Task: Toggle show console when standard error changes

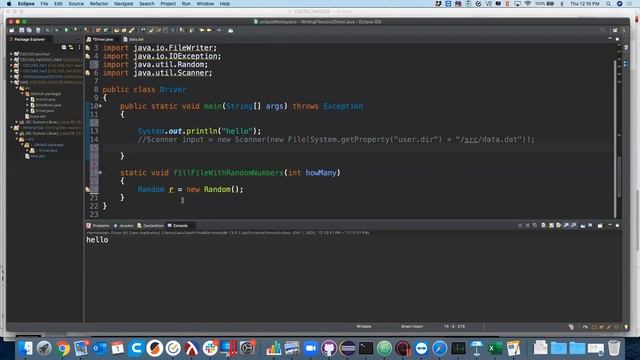Action: click(x=574, y=225)
